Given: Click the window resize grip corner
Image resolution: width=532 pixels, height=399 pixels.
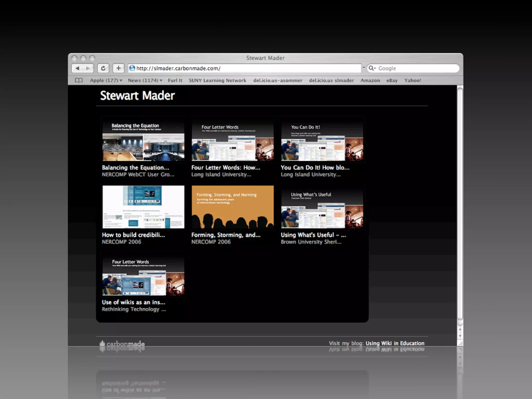Looking at the screenshot, I should [x=460, y=343].
